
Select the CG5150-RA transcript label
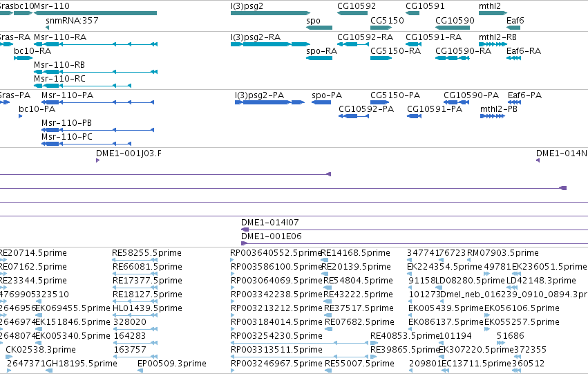tap(396, 51)
